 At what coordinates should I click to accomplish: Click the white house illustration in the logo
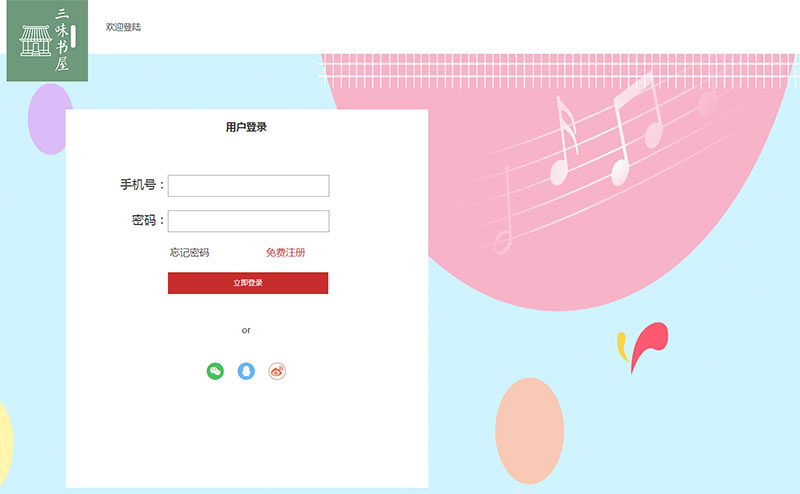click(x=36, y=41)
